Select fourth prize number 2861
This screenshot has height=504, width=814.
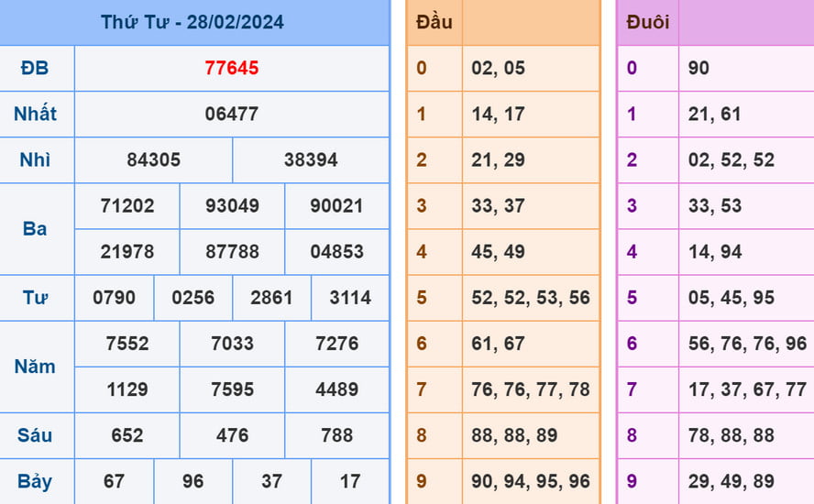[x=271, y=297]
